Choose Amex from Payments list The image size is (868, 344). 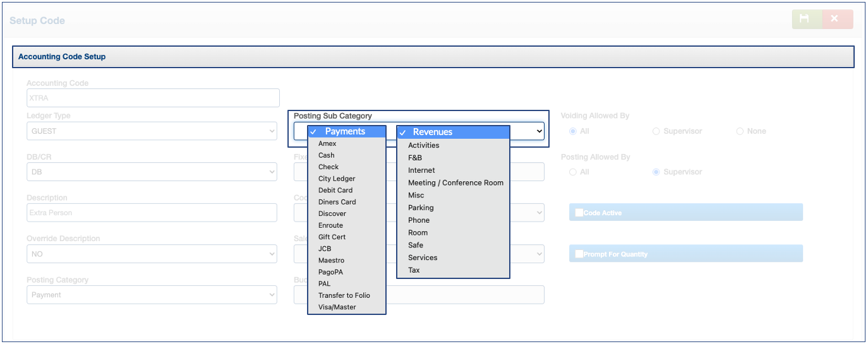pos(327,144)
